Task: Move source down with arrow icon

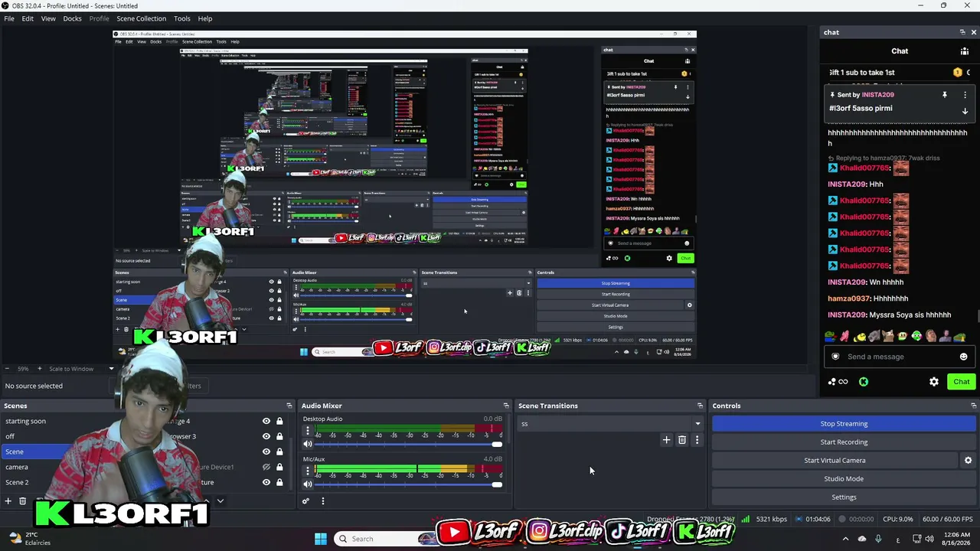Action: pos(220,501)
